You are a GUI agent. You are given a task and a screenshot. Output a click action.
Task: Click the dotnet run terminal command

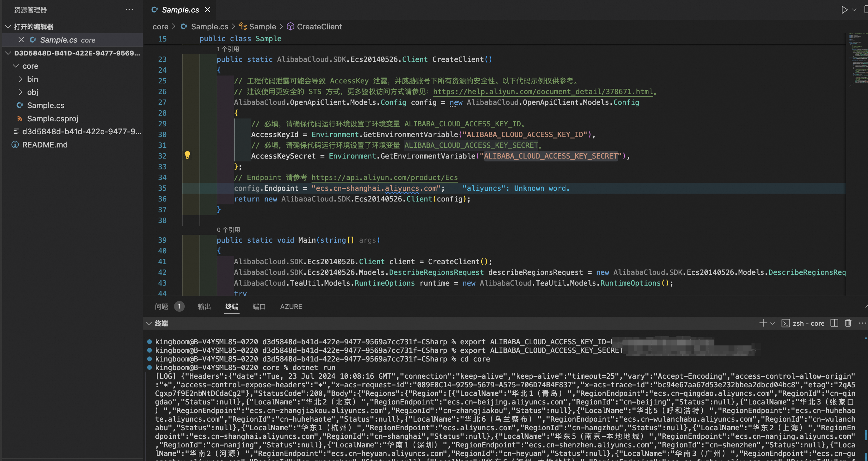pyautogui.click(x=314, y=368)
